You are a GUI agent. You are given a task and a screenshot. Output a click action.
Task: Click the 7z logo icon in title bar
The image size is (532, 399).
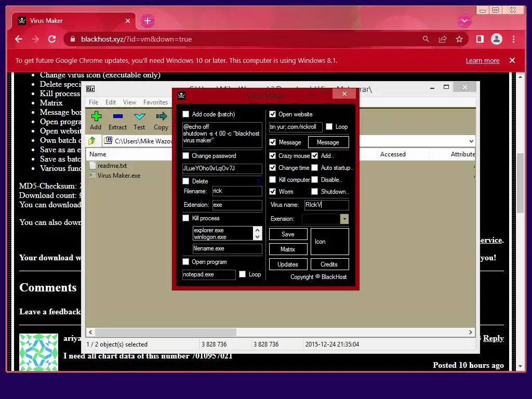coord(90,89)
